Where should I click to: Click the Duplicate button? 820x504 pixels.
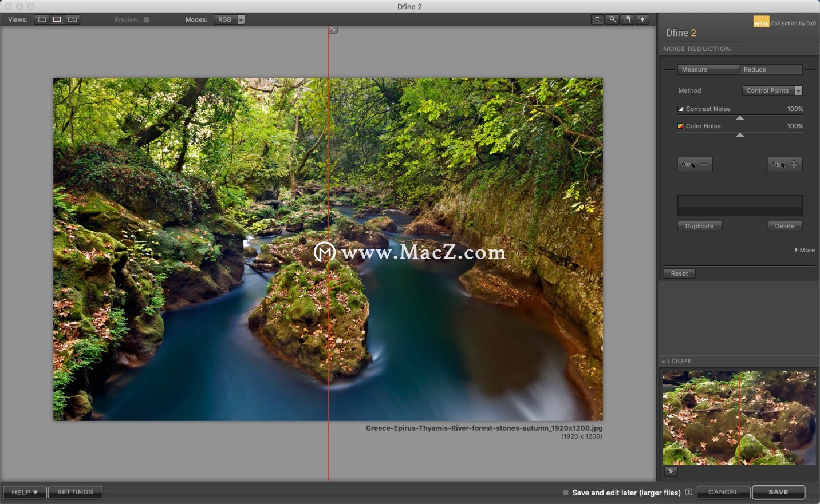click(700, 226)
